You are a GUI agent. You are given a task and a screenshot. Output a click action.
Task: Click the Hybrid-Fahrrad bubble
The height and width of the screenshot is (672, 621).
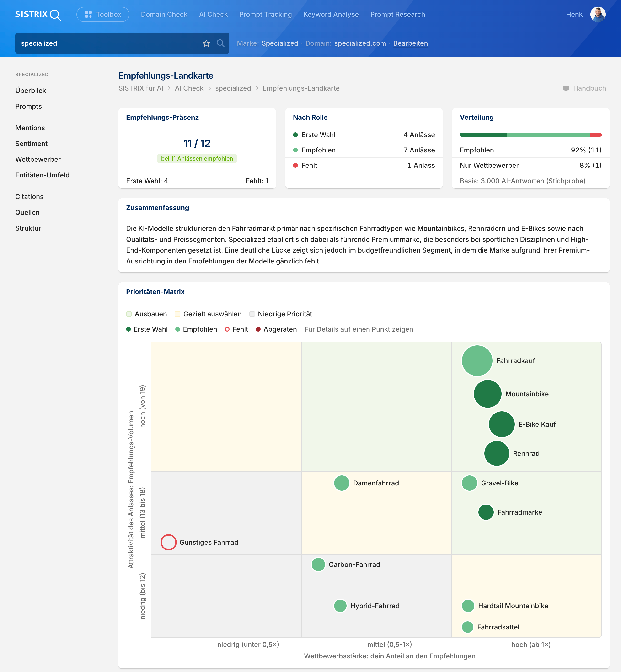(x=340, y=606)
